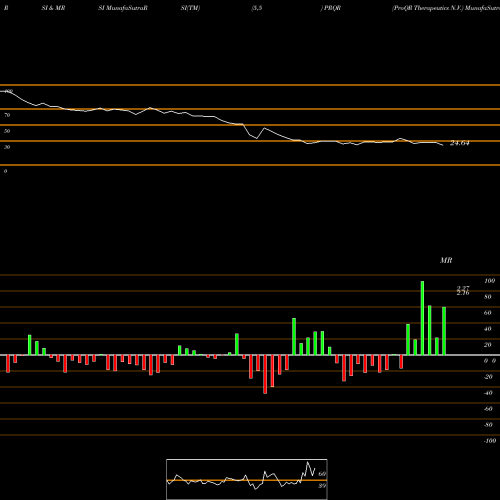
Task: Click the -80 label on MR axis
Action: [488, 425]
